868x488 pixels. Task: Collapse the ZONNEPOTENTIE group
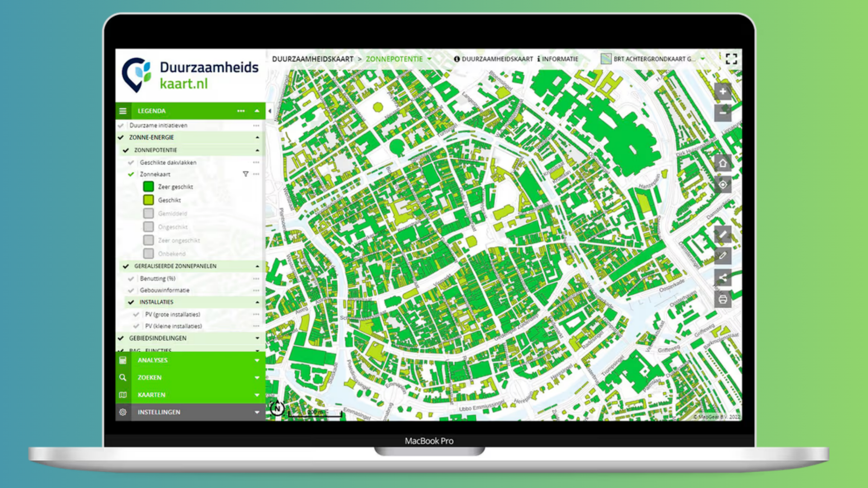[257, 150]
